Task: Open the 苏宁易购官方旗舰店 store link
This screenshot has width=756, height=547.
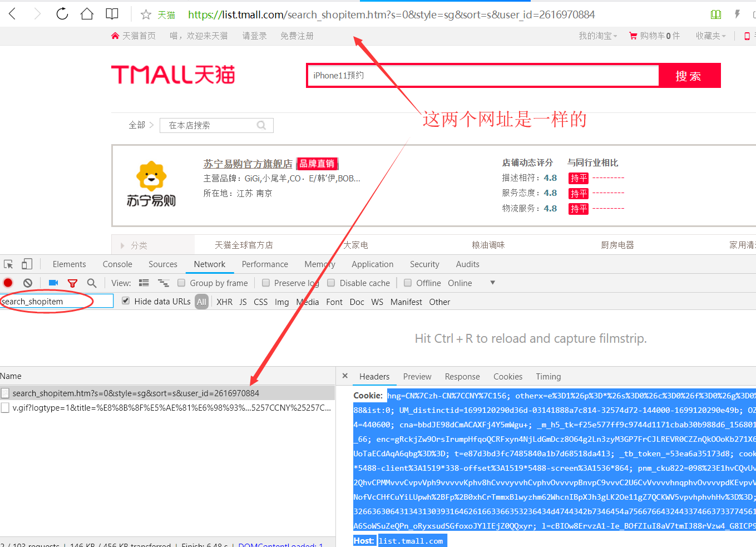Action: pyautogui.click(x=248, y=164)
